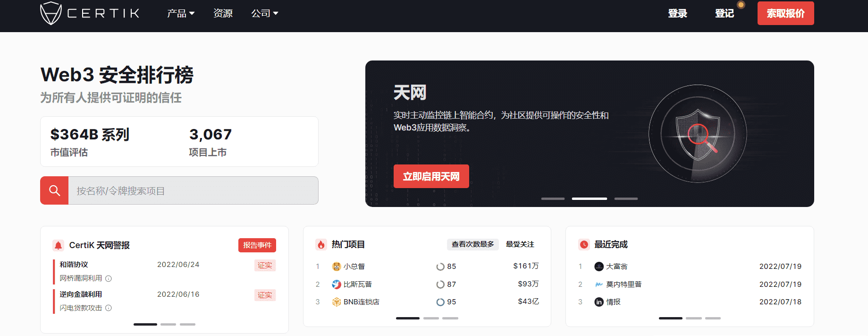Viewport: 868px width, 336px height.
Task: Click the clock icon beside 最近完成
Action: click(x=584, y=244)
